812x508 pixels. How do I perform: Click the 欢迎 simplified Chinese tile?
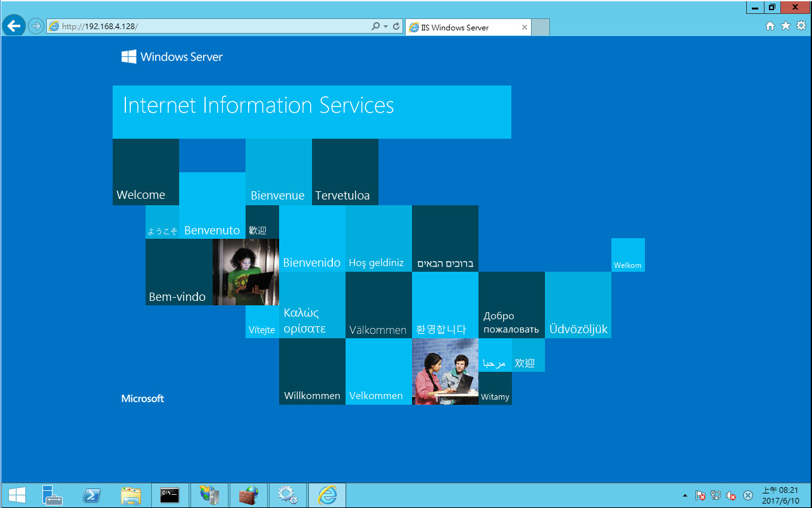[528, 355]
